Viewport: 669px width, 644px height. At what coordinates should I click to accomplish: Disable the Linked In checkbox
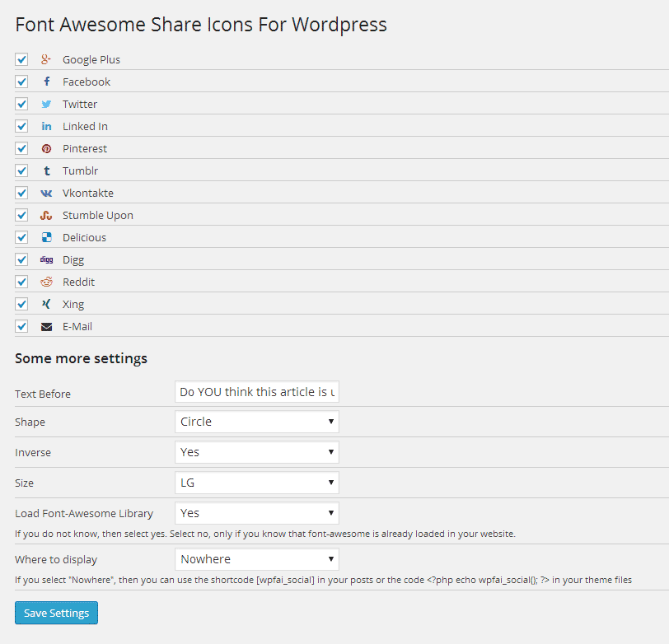pos(21,125)
